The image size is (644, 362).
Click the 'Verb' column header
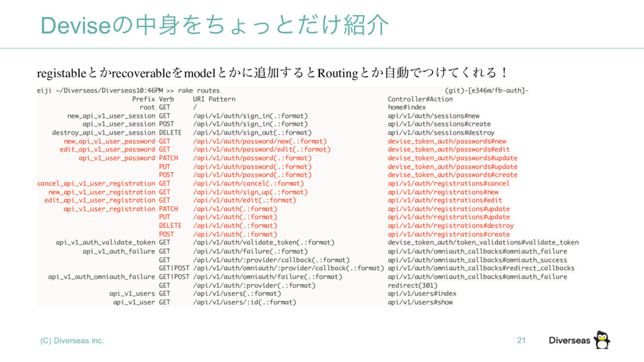166,99
